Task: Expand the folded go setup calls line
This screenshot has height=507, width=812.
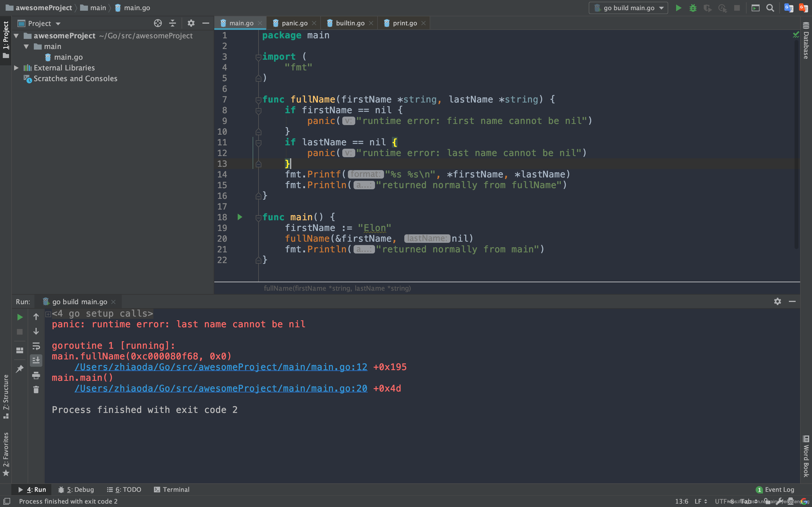Action: [48, 314]
